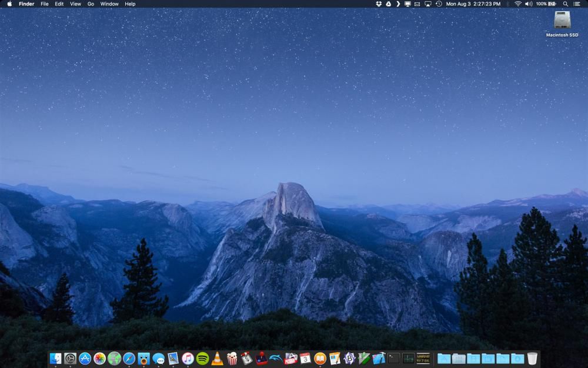
Task: Open Spotlight search magnifier
Action: coord(565,4)
